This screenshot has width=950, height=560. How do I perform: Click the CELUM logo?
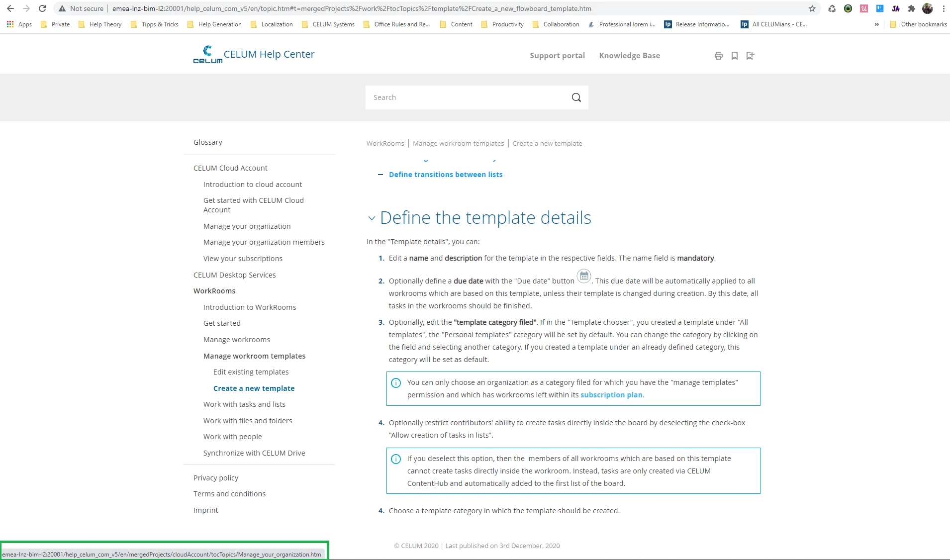207,54
